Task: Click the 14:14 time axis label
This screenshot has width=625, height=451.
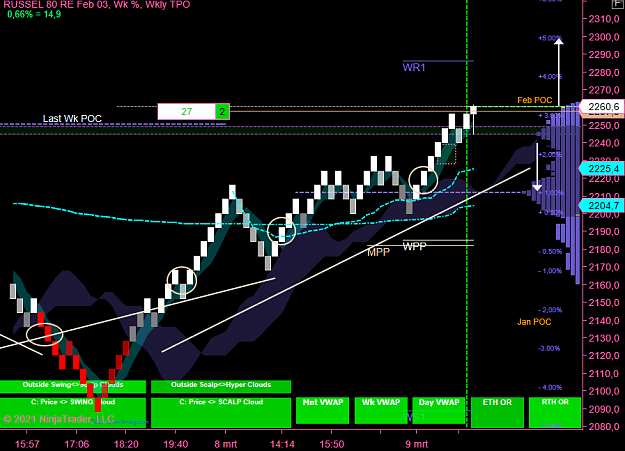Action: point(282,444)
